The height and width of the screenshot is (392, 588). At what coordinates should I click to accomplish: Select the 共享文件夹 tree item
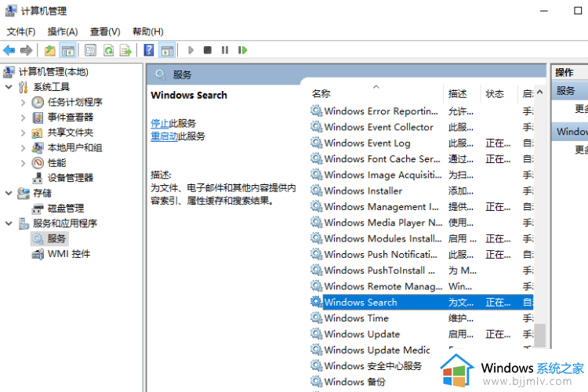tap(70, 132)
